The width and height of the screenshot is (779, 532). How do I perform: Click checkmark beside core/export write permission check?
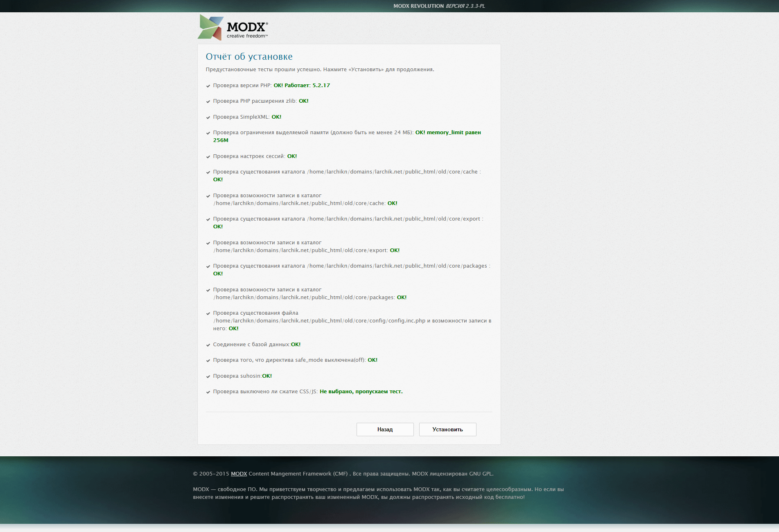tap(208, 243)
